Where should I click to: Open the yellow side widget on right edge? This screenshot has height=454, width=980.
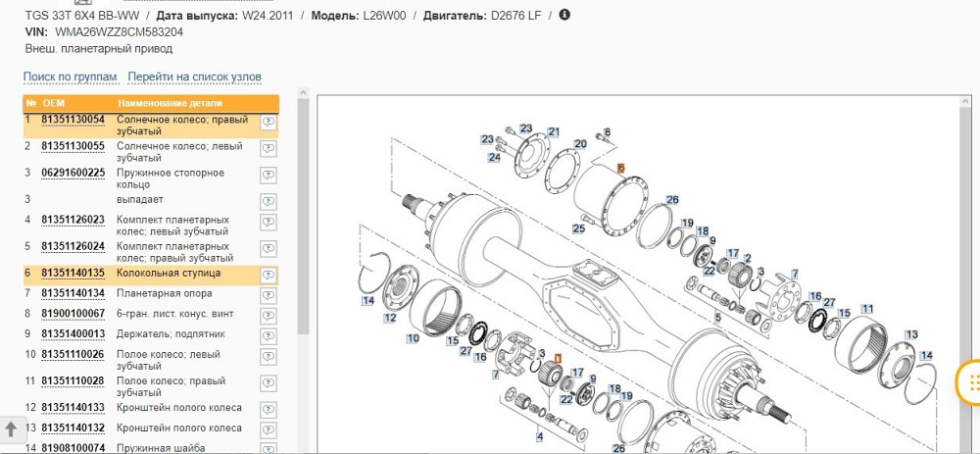(968, 382)
